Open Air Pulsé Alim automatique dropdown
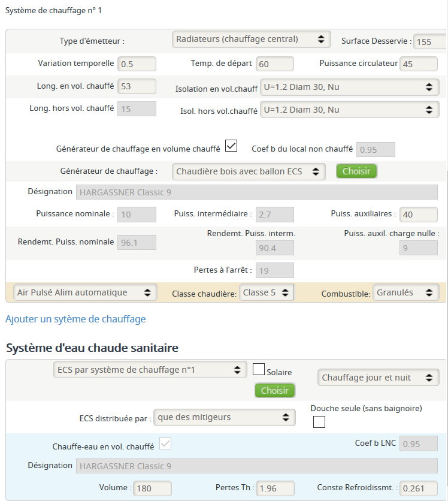 tap(85, 292)
